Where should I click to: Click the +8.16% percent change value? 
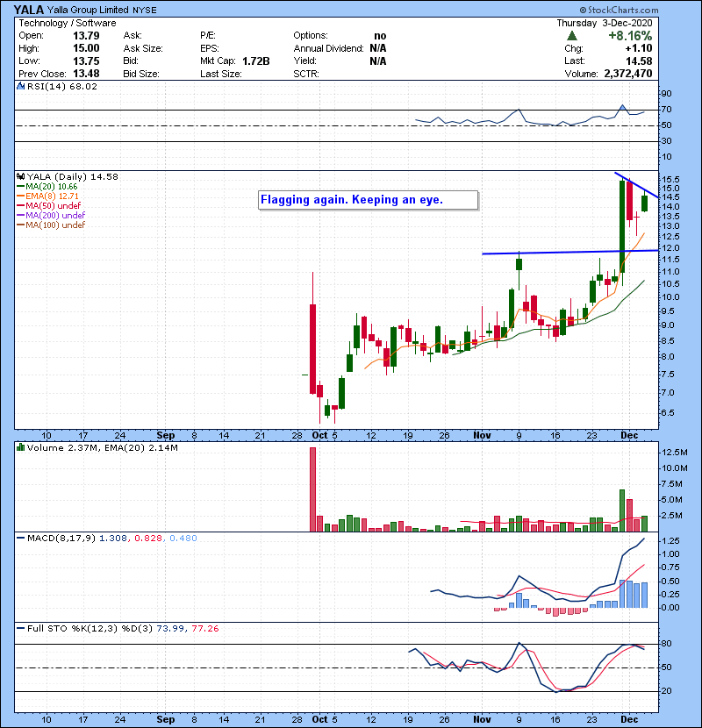point(630,36)
